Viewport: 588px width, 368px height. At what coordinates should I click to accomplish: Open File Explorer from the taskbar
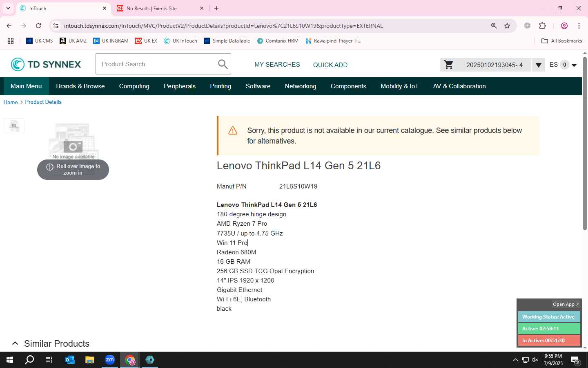point(89,360)
